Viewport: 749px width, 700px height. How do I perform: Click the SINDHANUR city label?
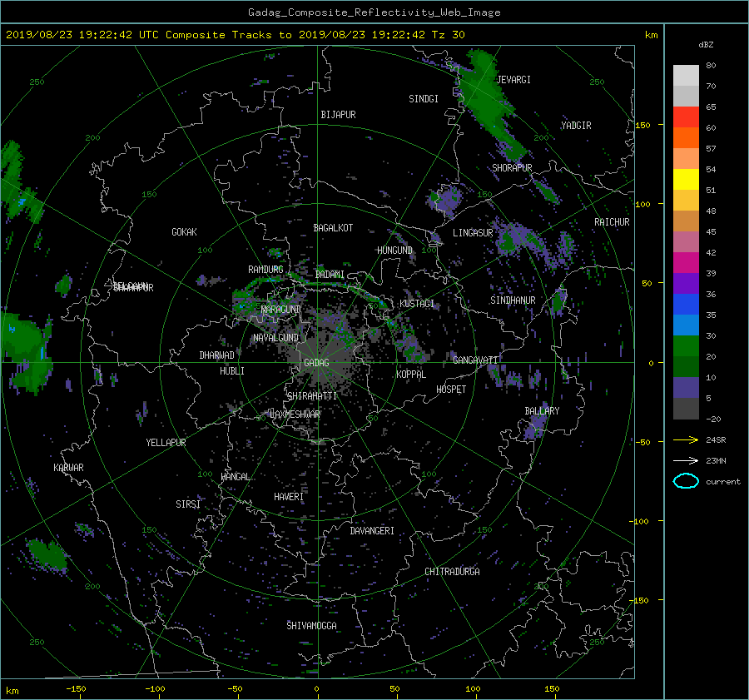pyautogui.click(x=513, y=300)
